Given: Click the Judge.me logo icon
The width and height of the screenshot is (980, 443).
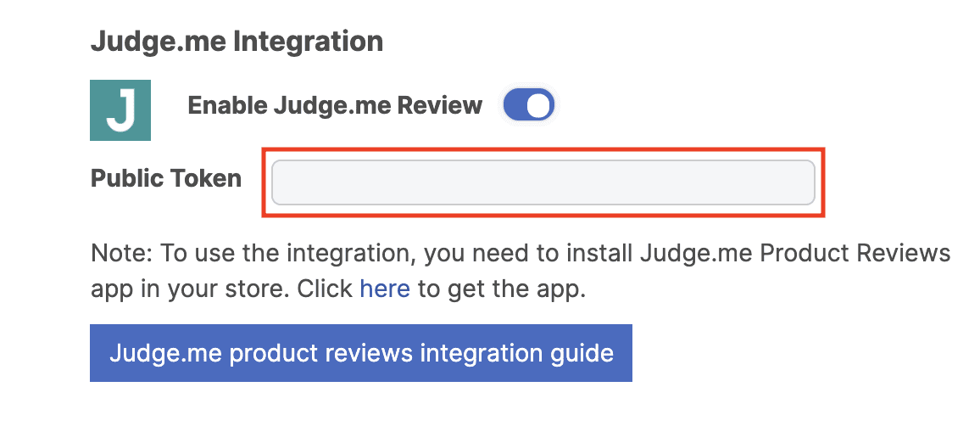Looking at the screenshot, I should 120,110.
